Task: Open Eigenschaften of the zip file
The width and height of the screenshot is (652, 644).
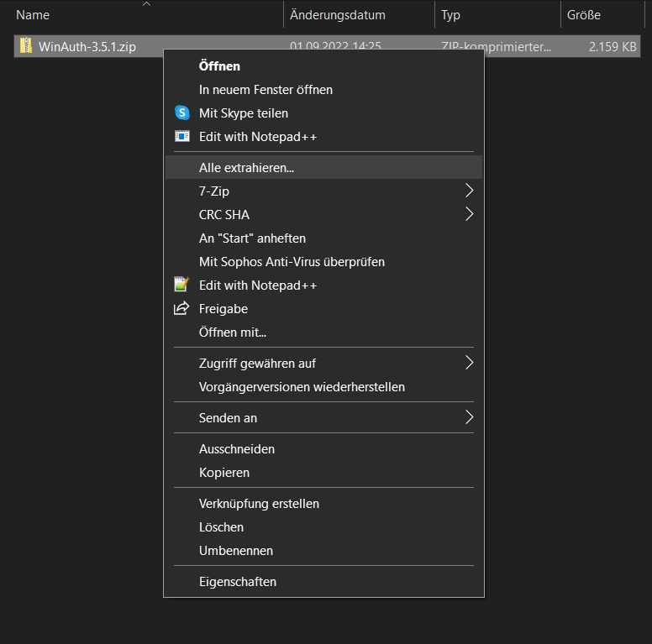Action: (237, 581)
